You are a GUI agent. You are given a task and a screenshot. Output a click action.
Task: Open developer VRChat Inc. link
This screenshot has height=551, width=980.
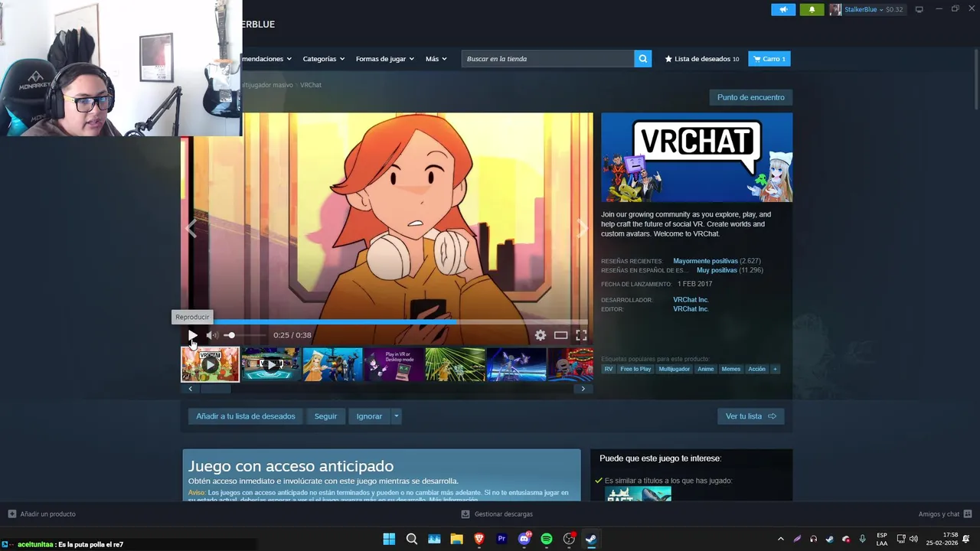coord(691,300)
